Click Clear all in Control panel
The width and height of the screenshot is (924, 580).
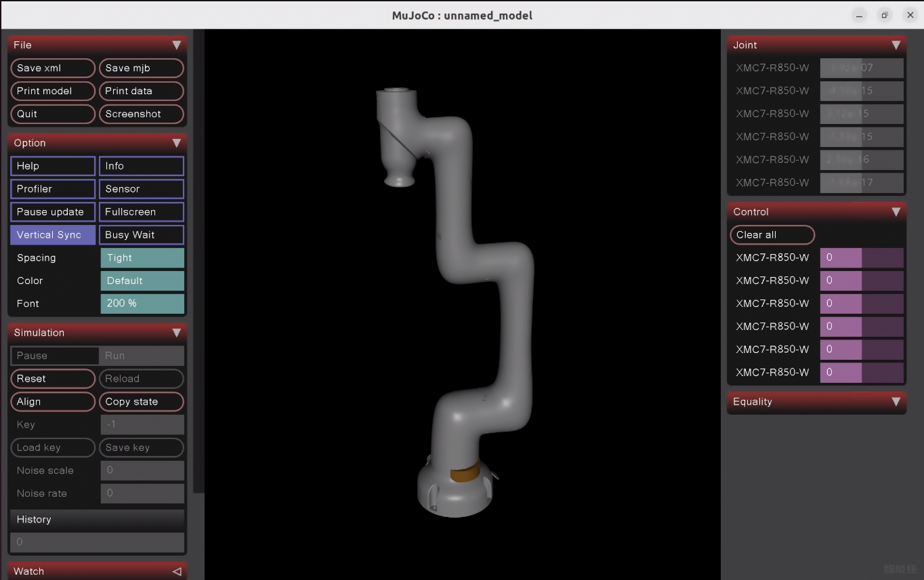[772, 235]
